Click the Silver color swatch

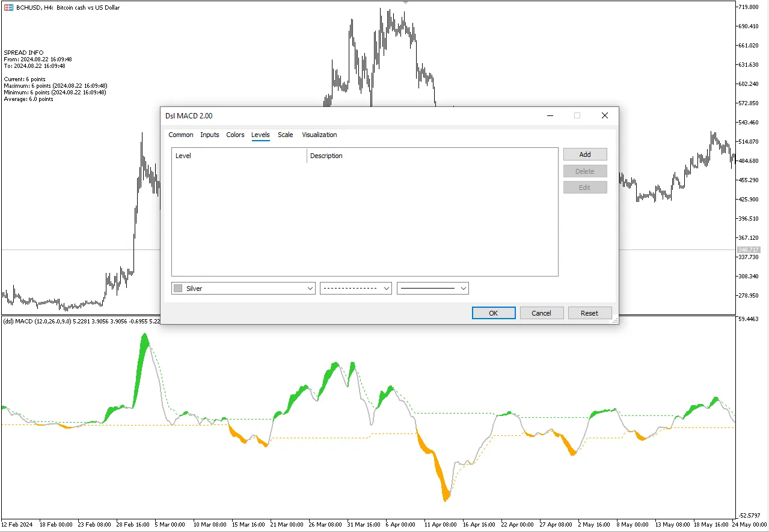[x=178, y=289]
